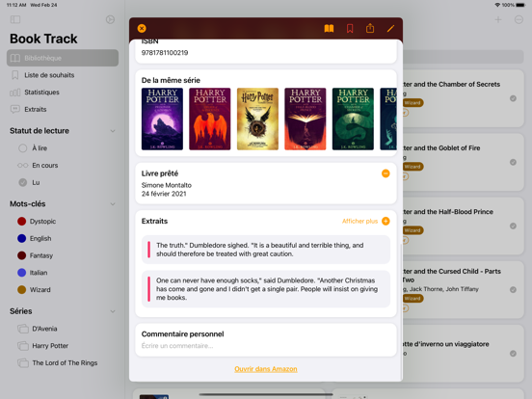Toggle read checkmark for Chamber of Secrets
The width and height of the screenshot is (532, 399).
click(x=513, y=98)
